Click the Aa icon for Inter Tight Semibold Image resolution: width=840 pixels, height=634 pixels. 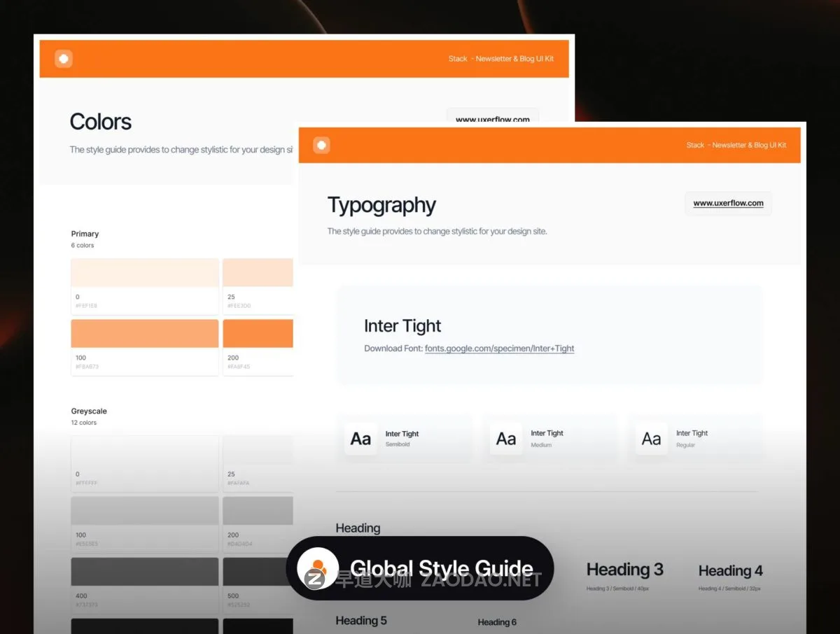pyautogui.click(x=360, y=439)
